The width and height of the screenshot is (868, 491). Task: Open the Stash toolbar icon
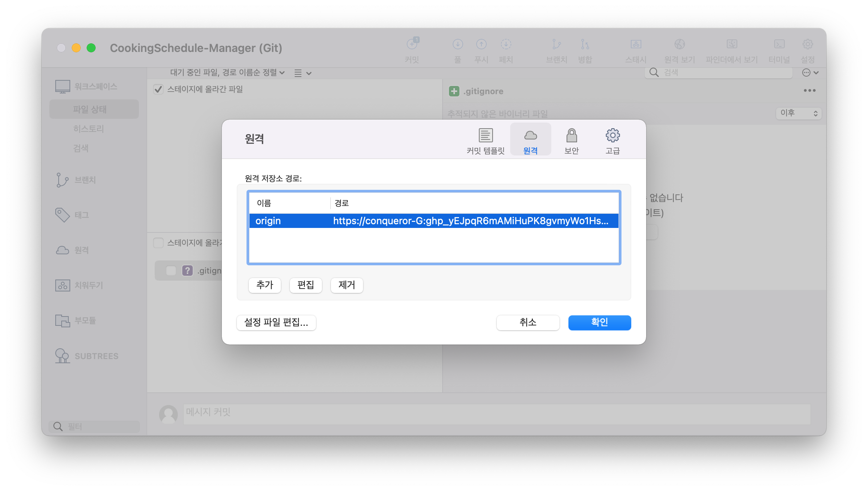(636, 45)
